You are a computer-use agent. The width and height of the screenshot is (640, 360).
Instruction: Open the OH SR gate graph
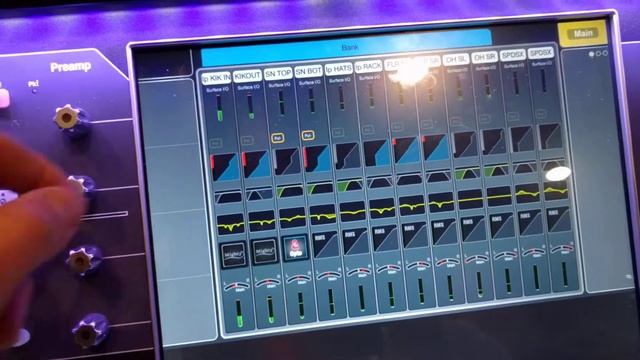point(494,142)
